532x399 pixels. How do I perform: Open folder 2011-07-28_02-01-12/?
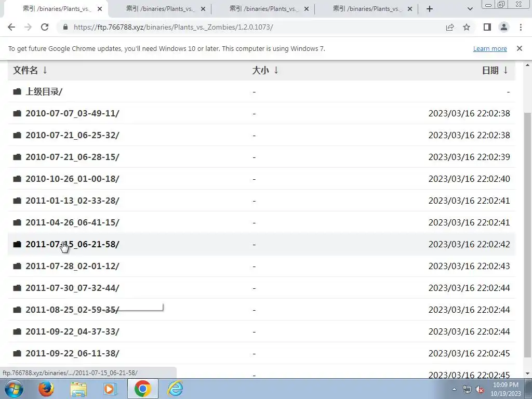[x=72, y=266]
